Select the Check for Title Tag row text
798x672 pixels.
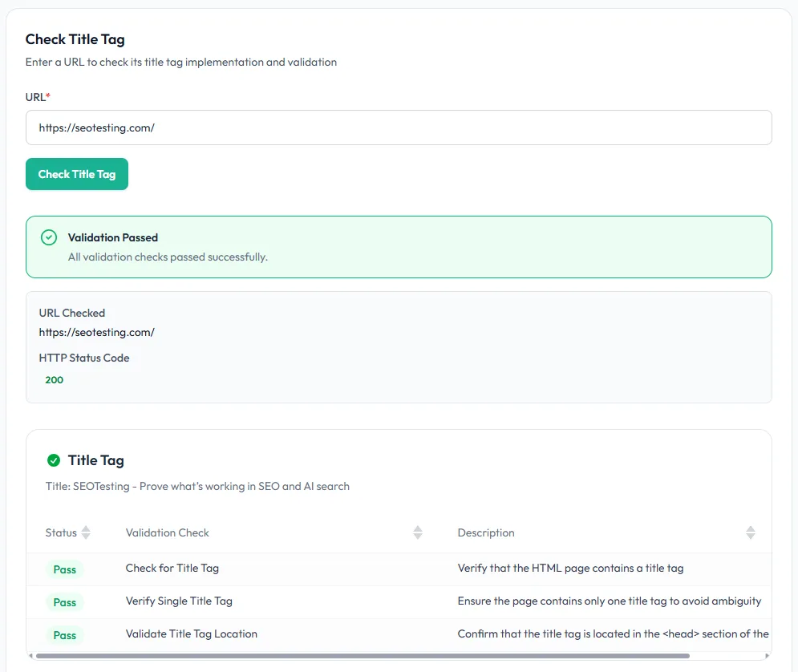click(172, 568)
